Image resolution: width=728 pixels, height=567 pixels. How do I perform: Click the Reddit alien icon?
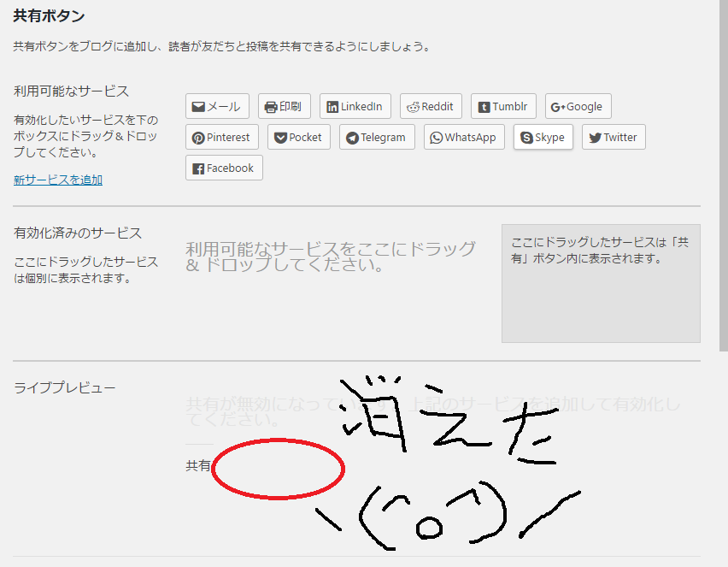pos(413,107)
